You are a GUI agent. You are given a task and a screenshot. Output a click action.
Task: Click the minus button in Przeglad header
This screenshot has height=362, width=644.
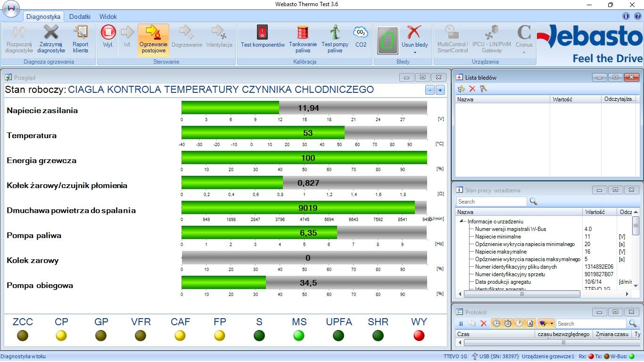(429, 90)
